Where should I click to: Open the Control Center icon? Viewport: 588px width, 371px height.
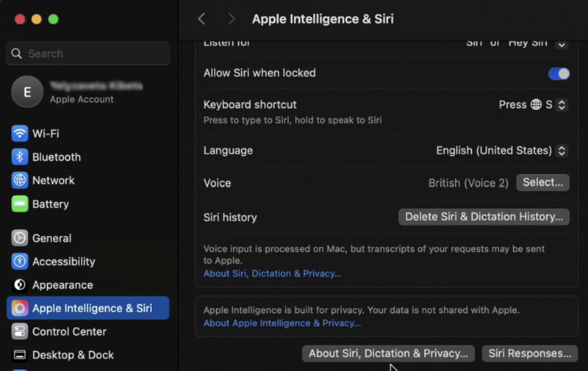click(20, 331)
